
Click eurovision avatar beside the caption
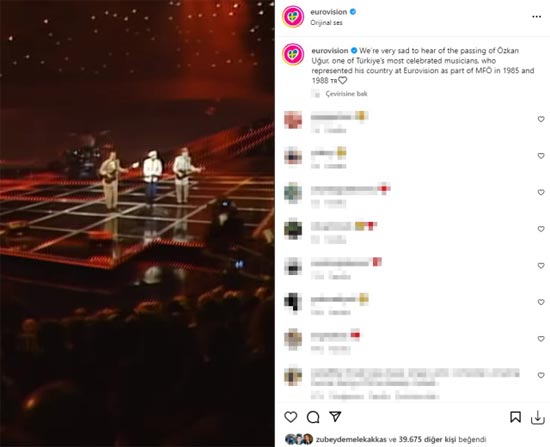coord(293,54)
